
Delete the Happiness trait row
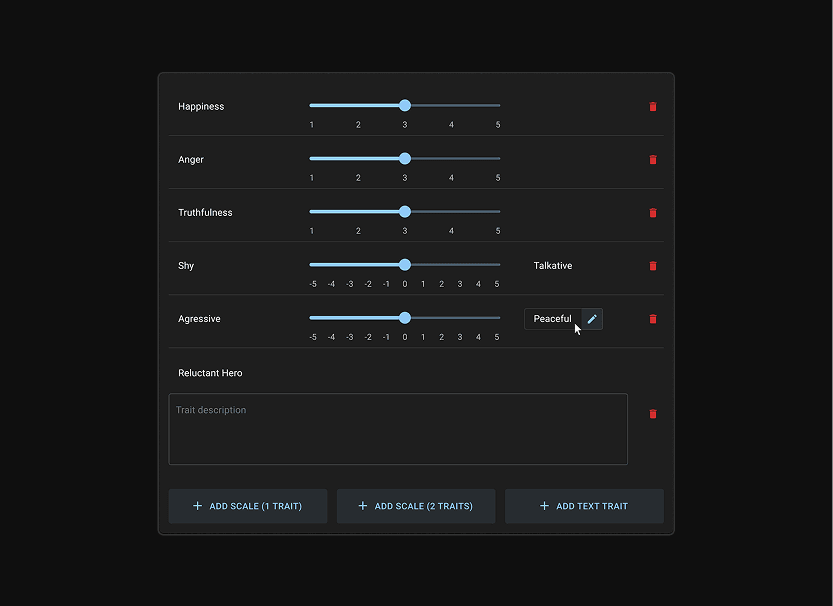pos(653,107)
